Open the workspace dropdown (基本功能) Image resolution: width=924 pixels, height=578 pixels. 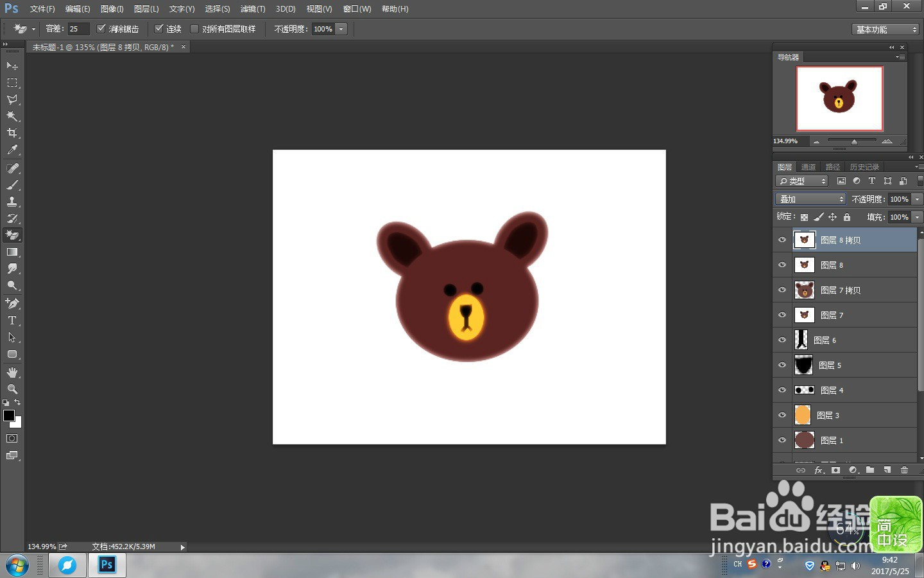pyautogui.click(x=886, y=30)
